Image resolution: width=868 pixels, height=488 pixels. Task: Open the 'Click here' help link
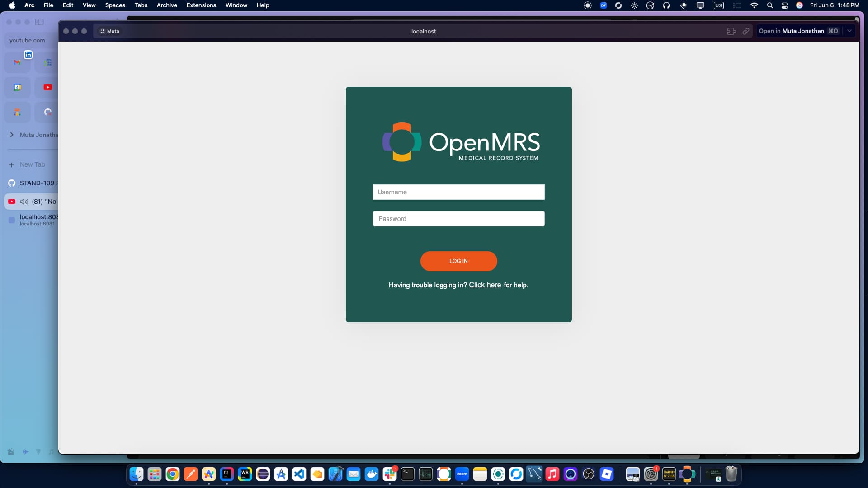[x=485, y=285]
